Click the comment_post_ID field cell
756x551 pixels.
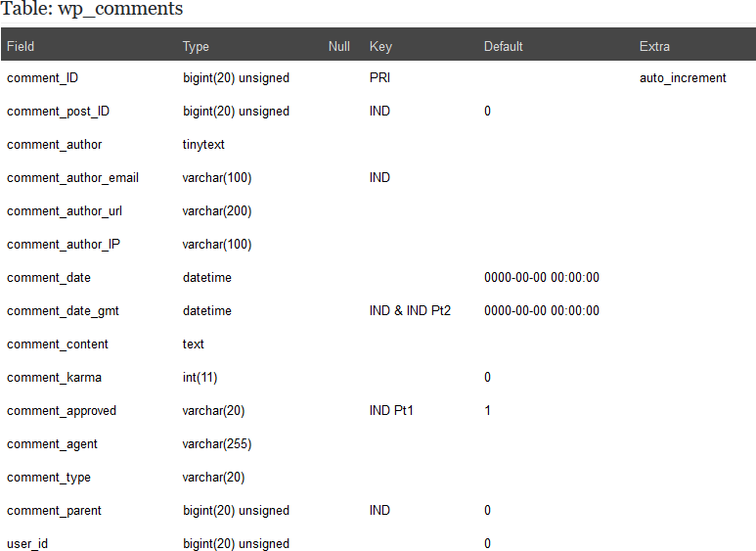click(58, 112)
